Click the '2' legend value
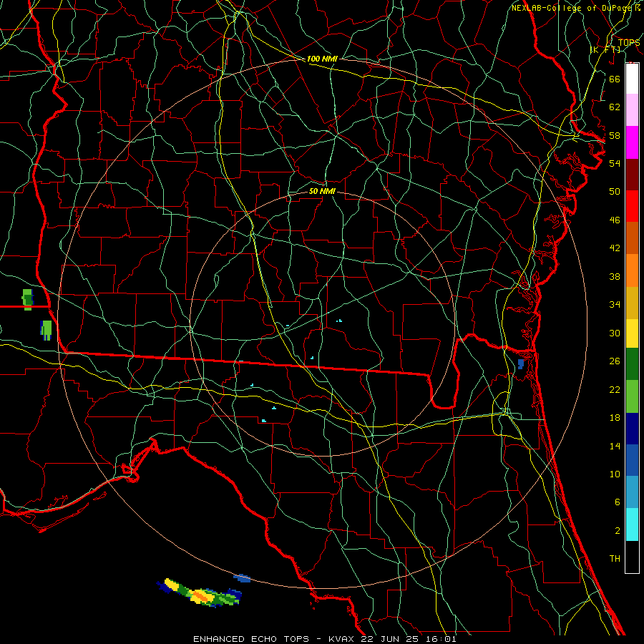The width and height of the screenshot is (644, 644). point(617,531)
